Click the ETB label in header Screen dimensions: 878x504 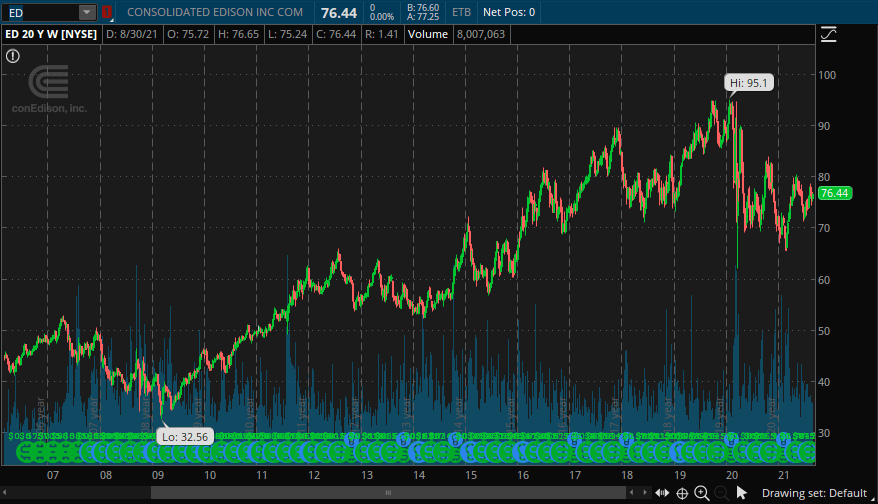pos(461,12)
